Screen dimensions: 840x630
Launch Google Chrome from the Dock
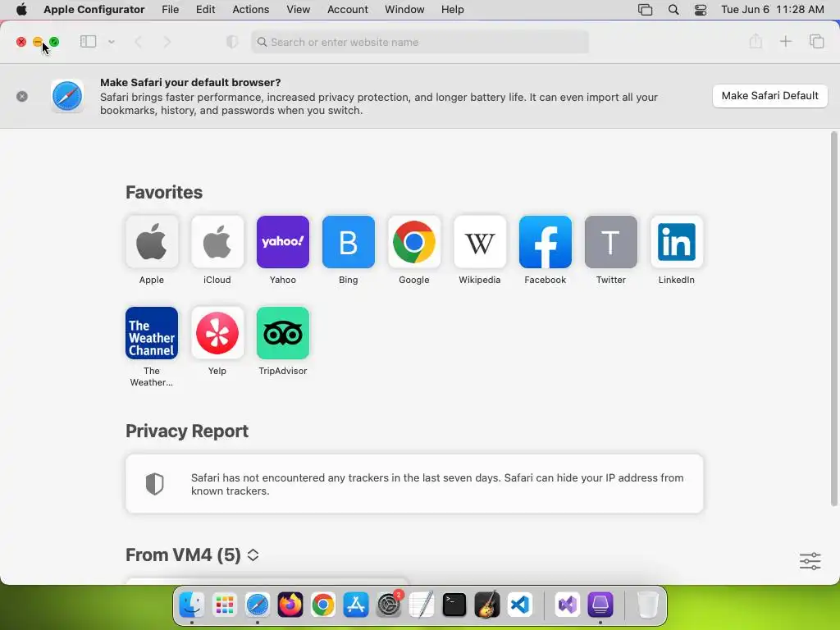323,605
